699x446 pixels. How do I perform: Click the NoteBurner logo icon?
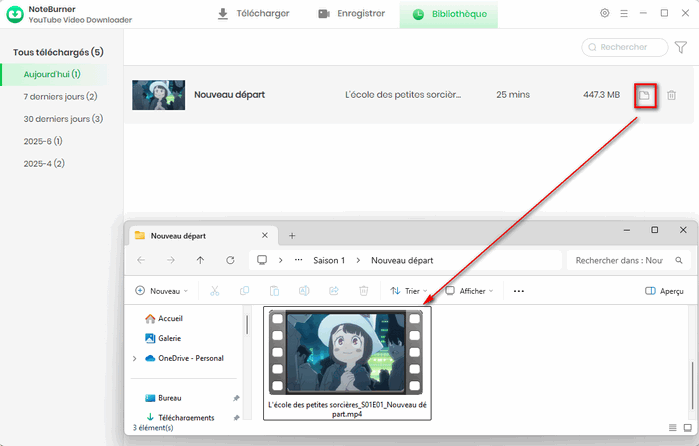coord(15,14)
